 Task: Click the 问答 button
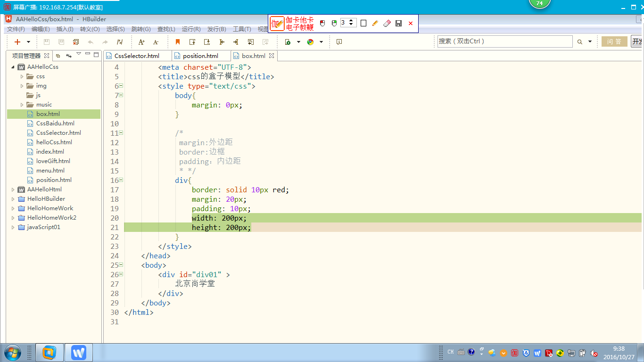point(614,41)
